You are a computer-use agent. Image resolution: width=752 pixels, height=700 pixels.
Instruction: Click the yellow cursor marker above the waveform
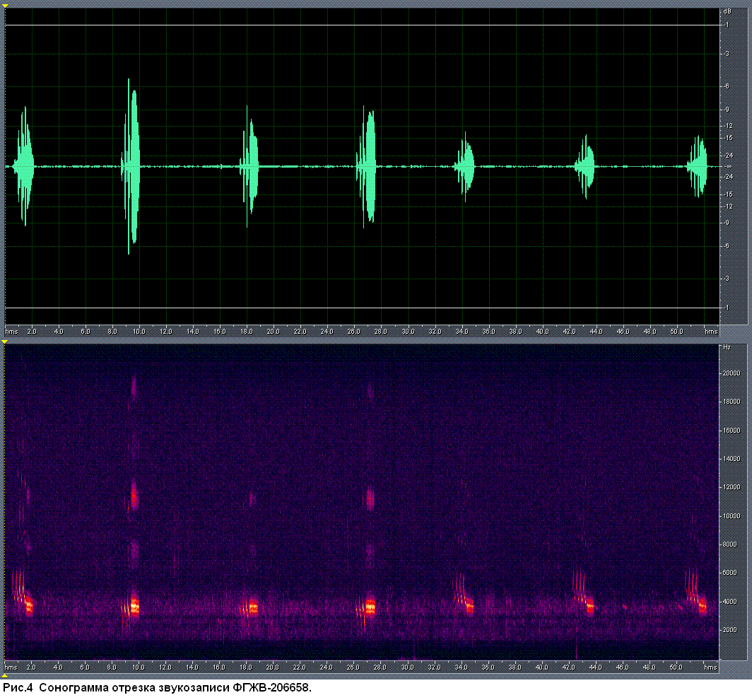click(x=5, y=6)
